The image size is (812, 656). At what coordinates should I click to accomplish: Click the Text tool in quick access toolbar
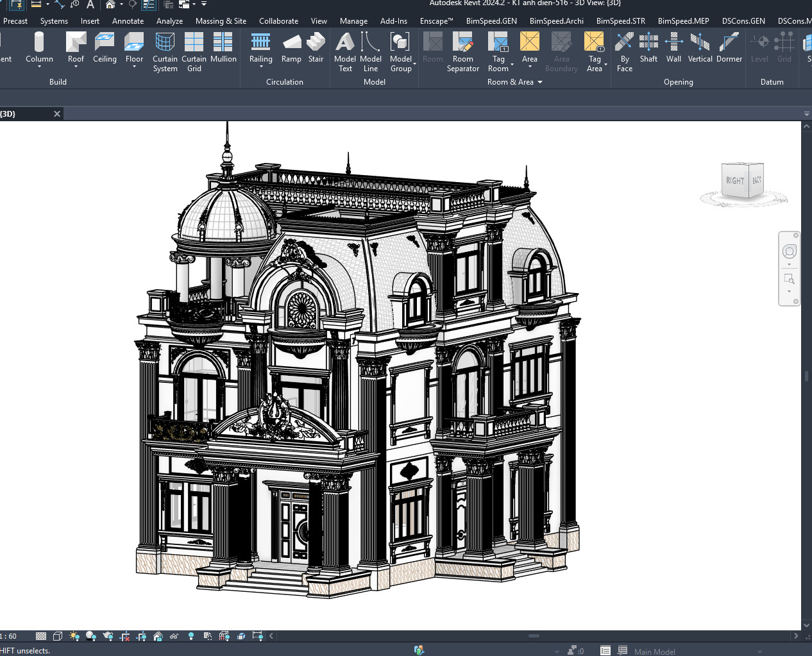click(90, 4)
